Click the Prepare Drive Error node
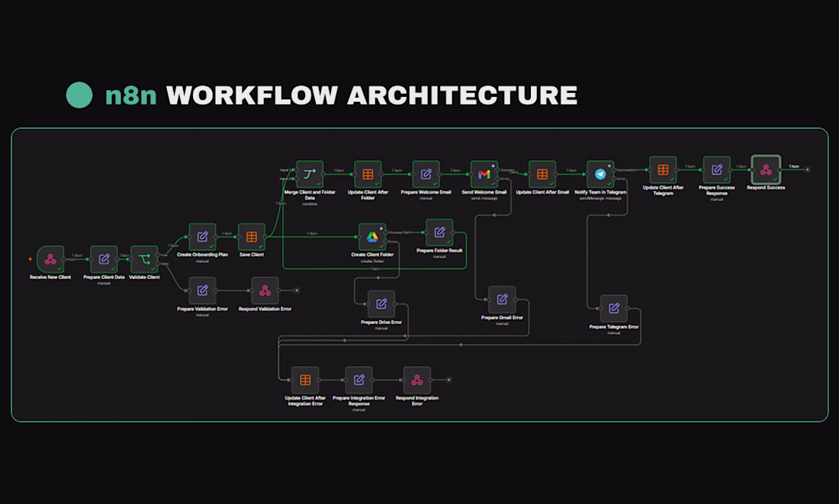The image size is (839, 504). [x=381, y=304]
